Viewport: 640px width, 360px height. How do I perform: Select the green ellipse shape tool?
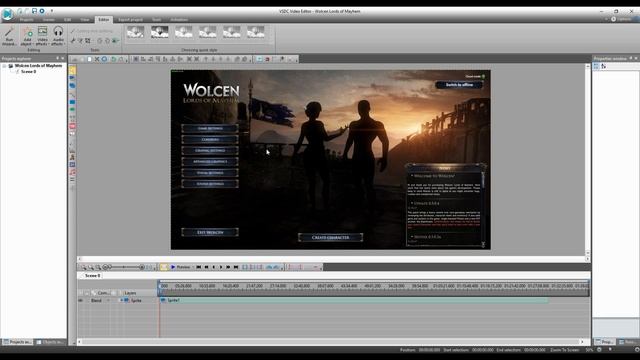tap(72, 109)
